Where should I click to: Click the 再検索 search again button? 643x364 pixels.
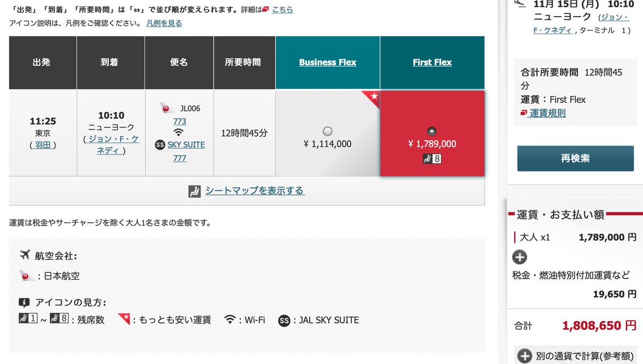tap(574, 158)
